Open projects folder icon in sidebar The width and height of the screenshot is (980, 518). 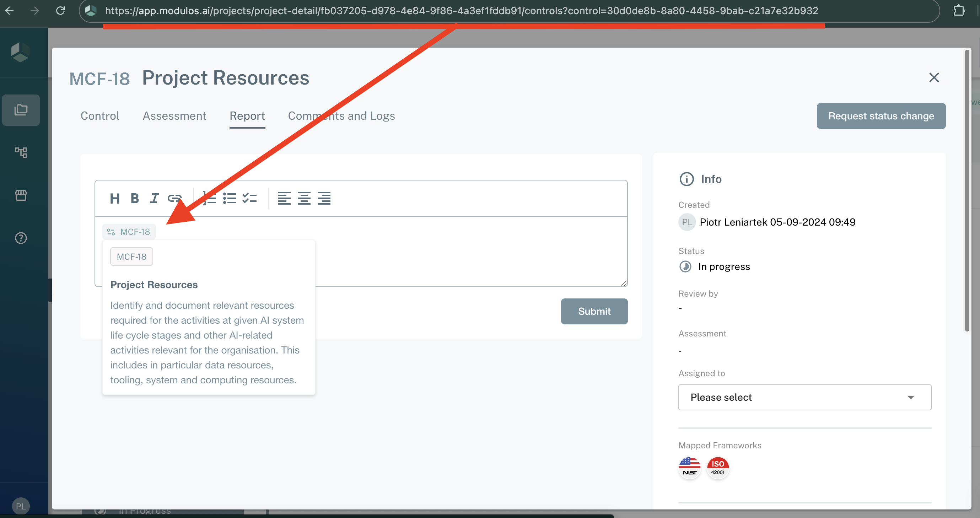tap(21, 110)
